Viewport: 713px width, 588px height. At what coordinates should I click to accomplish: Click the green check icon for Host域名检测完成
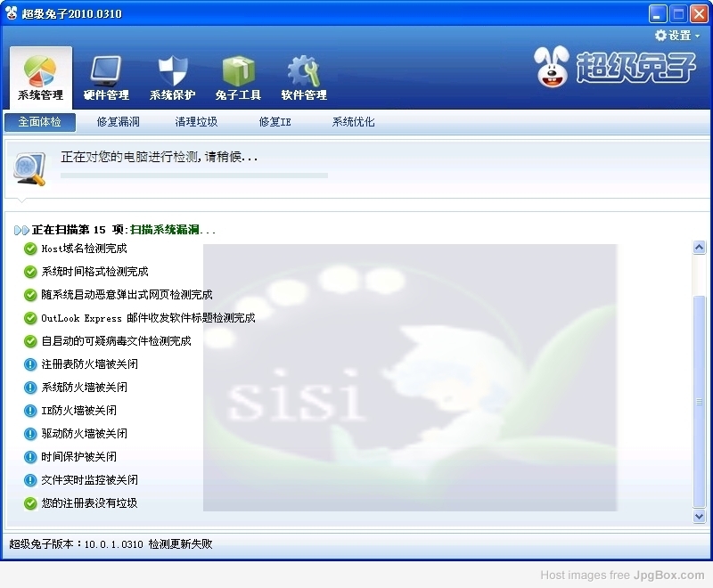click(x=30, y=249)
